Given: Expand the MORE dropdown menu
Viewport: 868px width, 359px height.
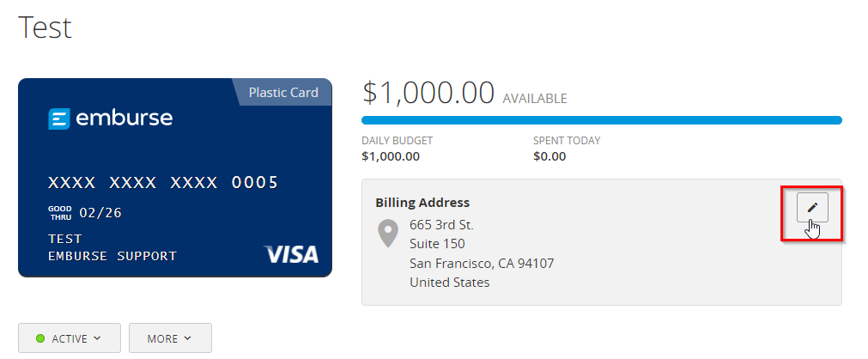Looking at the screenshot, I should tap(169, 338).
